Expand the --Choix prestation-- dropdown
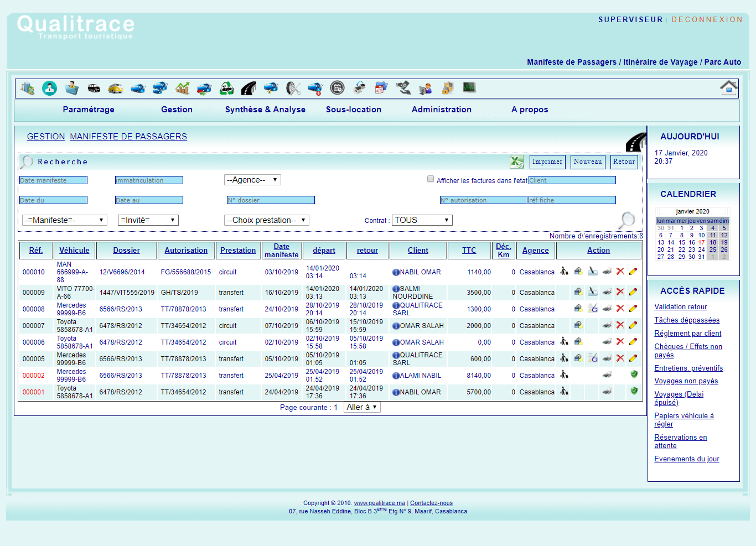Image resolution: width=756 pixels, height=546 pixels. pyautogui.click(x=266, y=220)
